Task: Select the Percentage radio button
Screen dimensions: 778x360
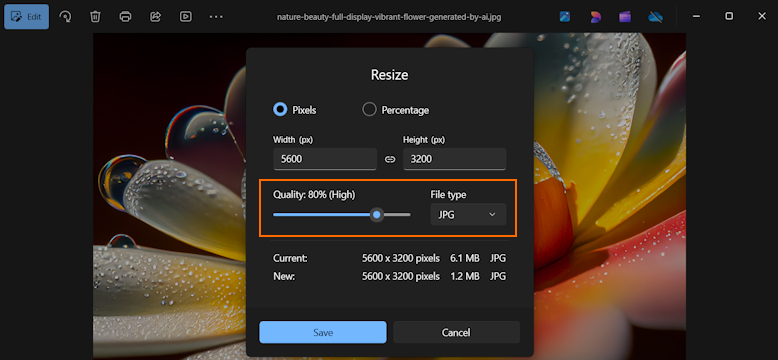Action: click(x=369, y=110)
